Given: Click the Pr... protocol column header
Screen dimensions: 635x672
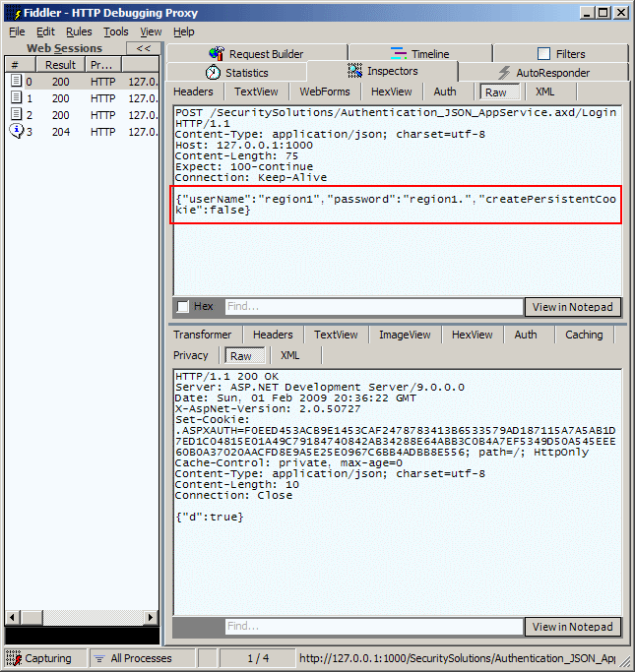Looking at the screenshot, I should (103, 65).
